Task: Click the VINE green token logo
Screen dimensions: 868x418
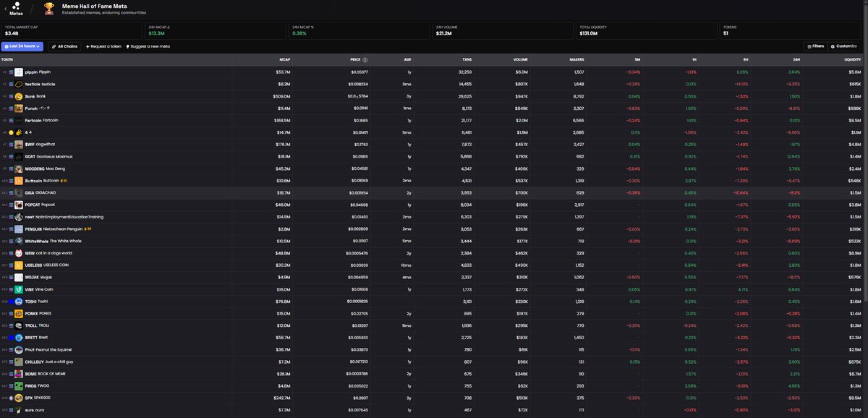Action: click(19, 289)
